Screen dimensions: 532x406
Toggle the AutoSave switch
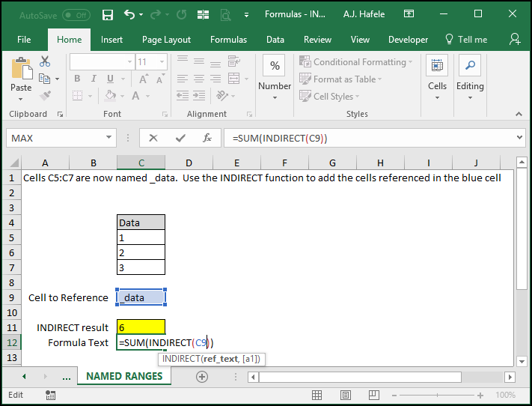[x=76, y=15]
